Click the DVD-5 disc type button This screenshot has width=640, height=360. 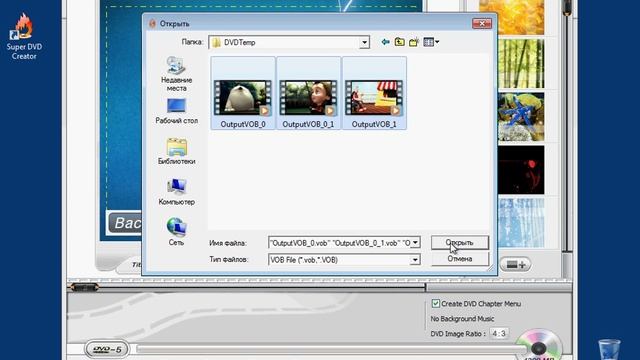107,349
